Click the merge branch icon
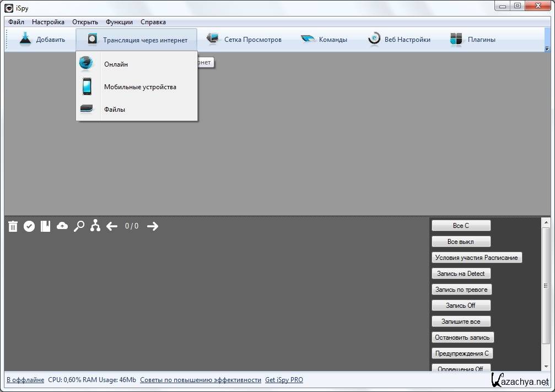 pos(95,226)
